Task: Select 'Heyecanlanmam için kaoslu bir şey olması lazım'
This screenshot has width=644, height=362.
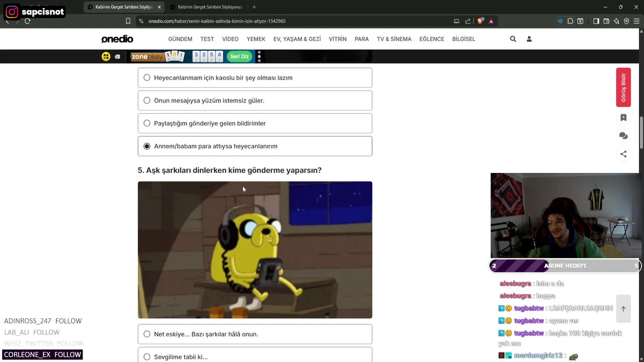Action: coord(255,77)
